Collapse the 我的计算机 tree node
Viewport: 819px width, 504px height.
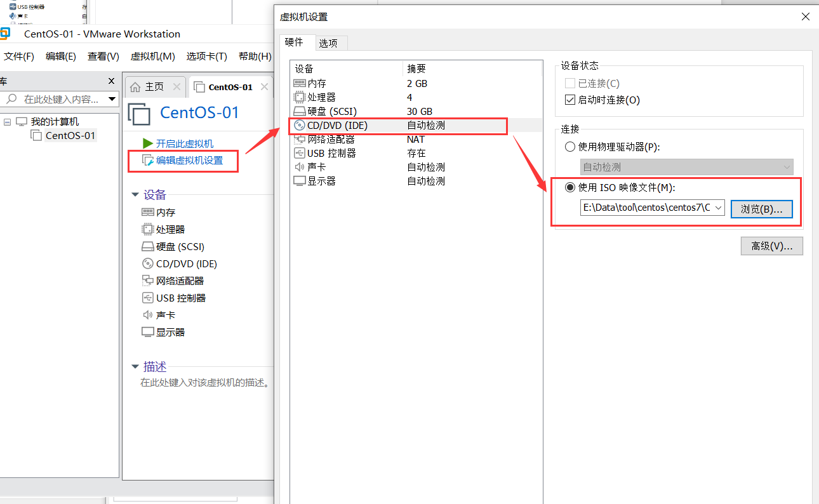[x=7, y=122]
